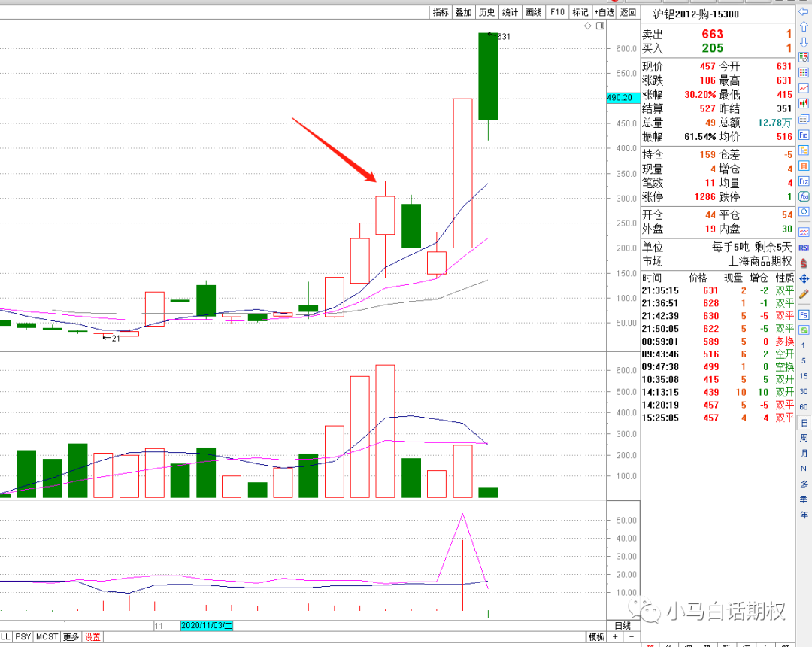This screenshot has height=647, width=812.
Task: Open the 叠加 overlay menu
Action: (x=463, y=12)
